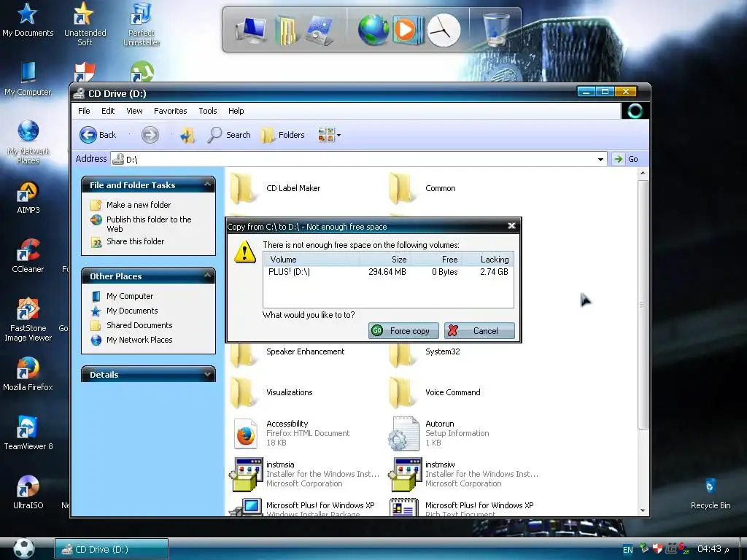This screenshot has height=560, width=747.
Task: Select the PLUS! (D:\) volume row
Action: [x=388, y=272]
